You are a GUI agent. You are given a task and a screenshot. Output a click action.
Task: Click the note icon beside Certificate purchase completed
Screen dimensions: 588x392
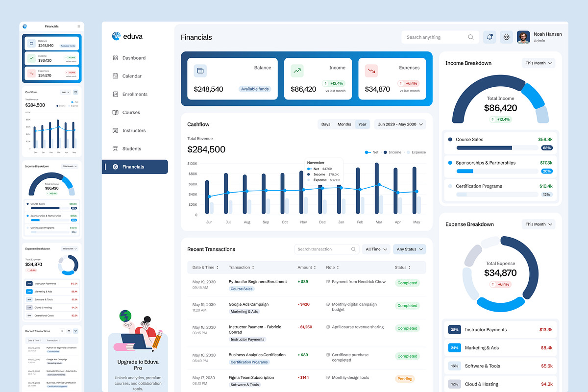(x=328, y=355)
